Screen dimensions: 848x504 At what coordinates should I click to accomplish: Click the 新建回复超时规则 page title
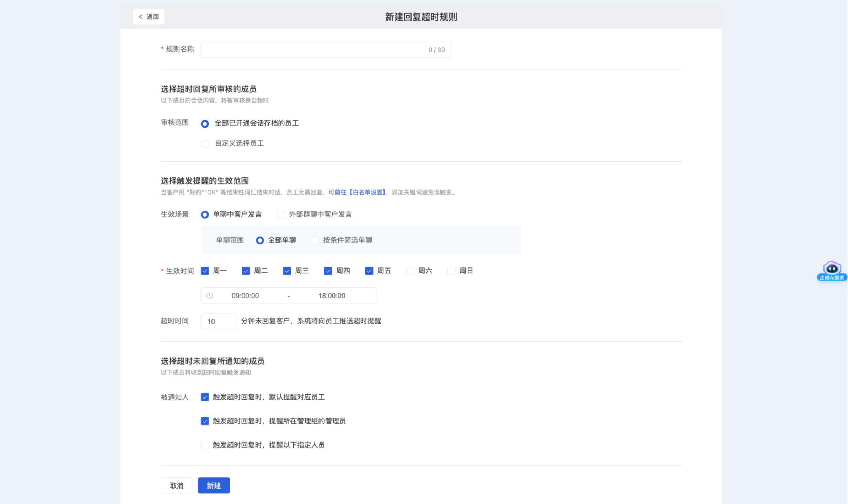421,17
